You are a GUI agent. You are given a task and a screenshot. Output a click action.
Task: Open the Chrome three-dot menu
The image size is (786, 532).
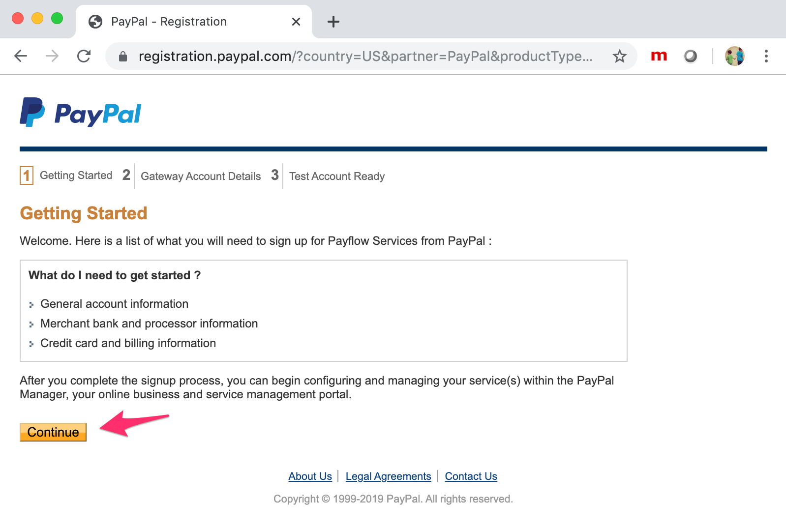[x=766, y=56]
